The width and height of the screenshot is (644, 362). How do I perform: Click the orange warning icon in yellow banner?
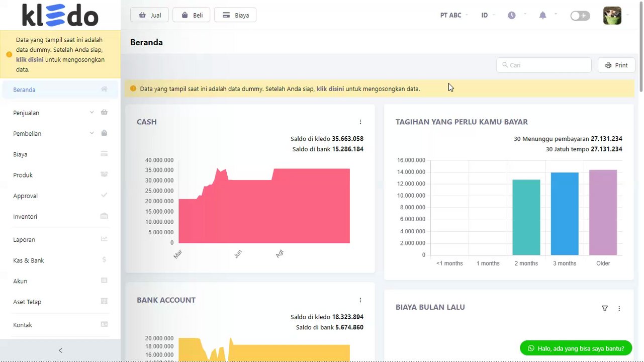(x=133, y=88)
